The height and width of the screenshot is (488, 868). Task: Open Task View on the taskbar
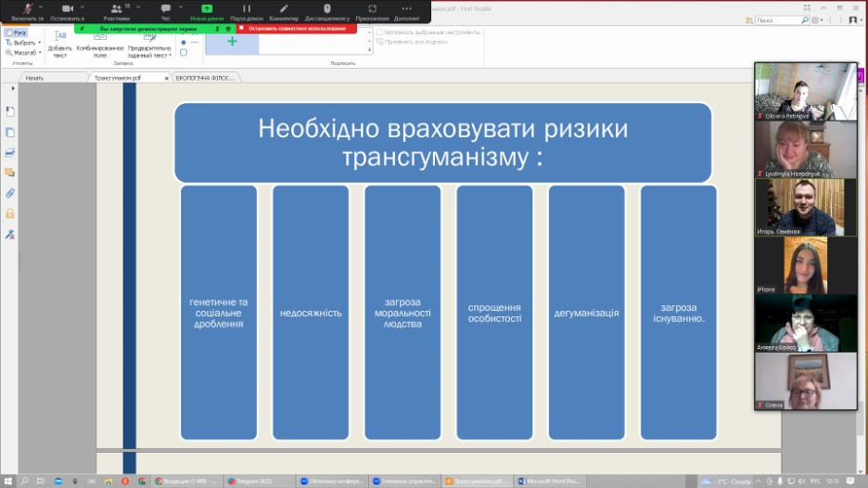click(x=41, y=482)
